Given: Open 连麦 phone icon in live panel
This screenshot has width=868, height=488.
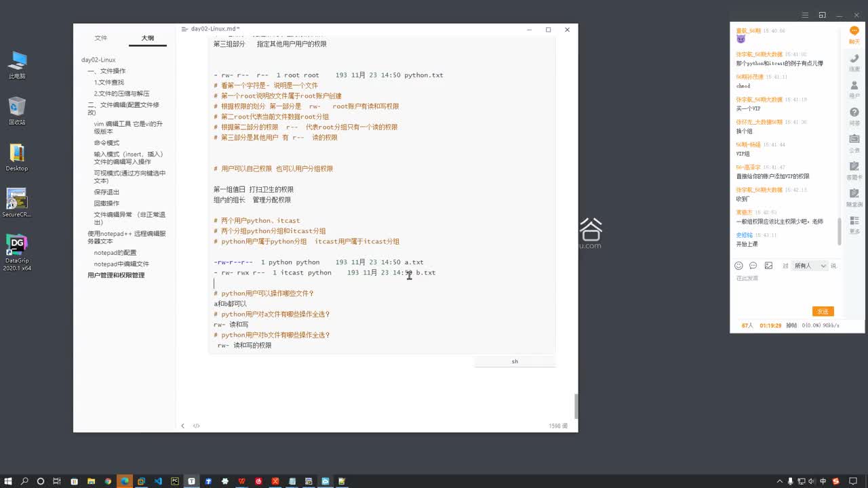Looking at the screenshot, I should click(854, 62).
